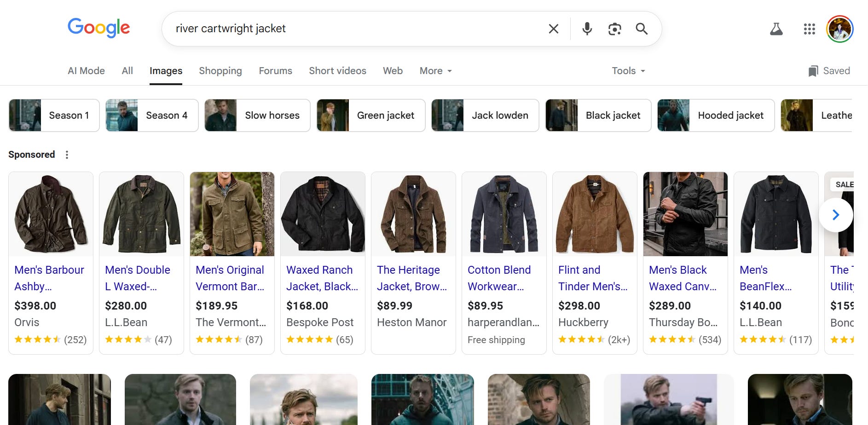Open Men's Double L Waxed product link
Screen dimensions: 868x425
pos(138,278)
